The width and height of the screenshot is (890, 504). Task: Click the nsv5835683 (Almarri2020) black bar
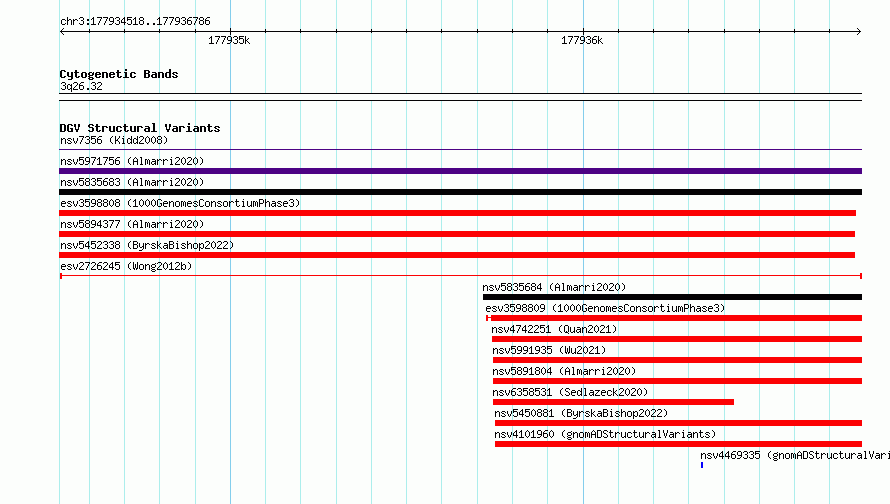coord(460,192)
